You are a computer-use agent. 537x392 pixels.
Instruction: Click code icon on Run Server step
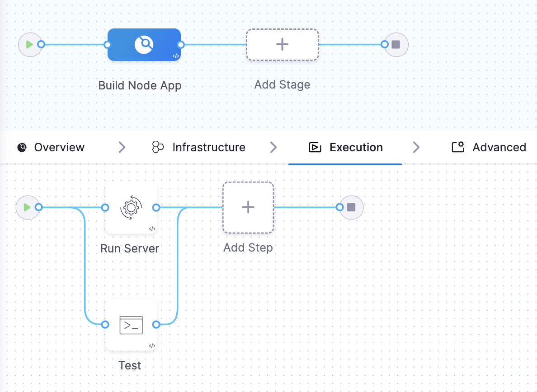pos(152,229)
